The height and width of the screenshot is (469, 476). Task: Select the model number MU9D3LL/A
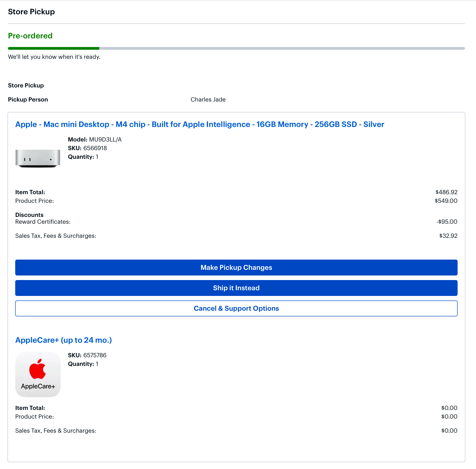tap(105, 139)
